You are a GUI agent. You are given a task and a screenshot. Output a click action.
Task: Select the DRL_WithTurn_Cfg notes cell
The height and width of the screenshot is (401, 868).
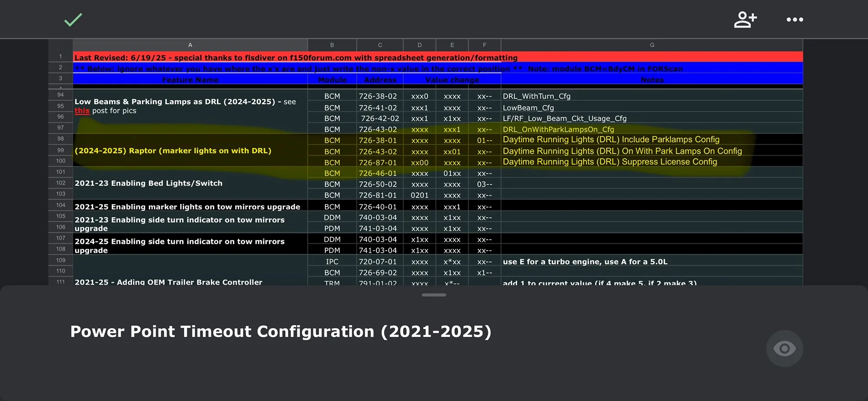click(651, 96)
